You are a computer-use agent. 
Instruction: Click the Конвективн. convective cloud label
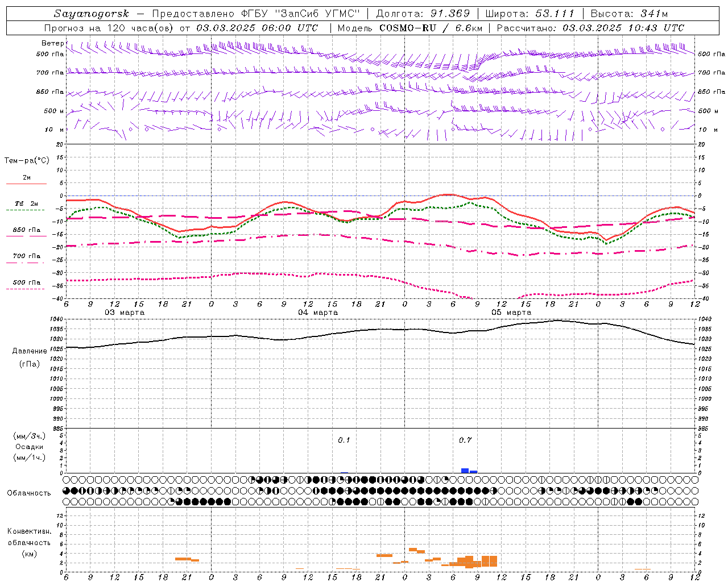tap(30, 531)
